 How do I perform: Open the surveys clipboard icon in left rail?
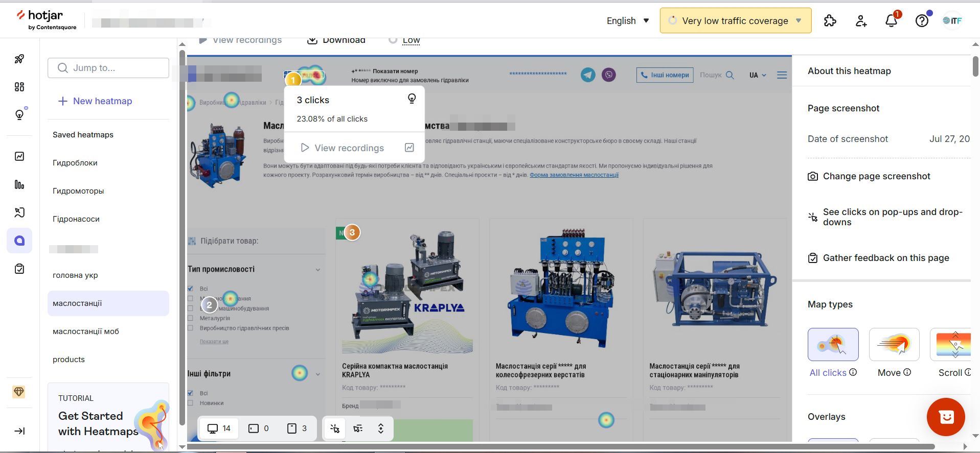[19, 269]
